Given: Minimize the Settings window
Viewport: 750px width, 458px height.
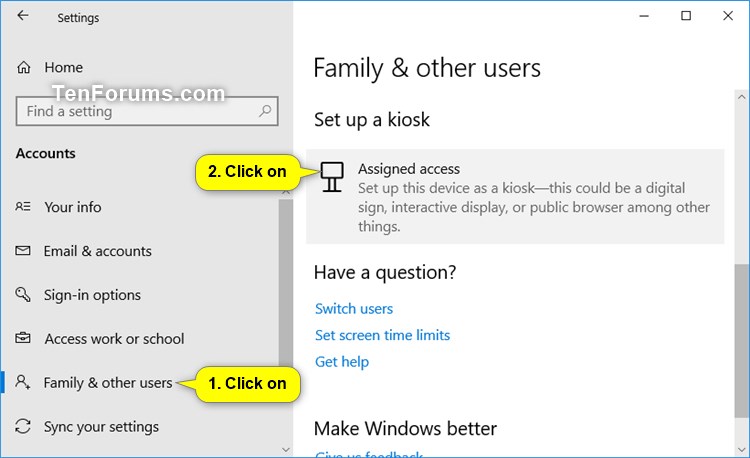Looking at the screenshot, I should (x=644, y=16).
